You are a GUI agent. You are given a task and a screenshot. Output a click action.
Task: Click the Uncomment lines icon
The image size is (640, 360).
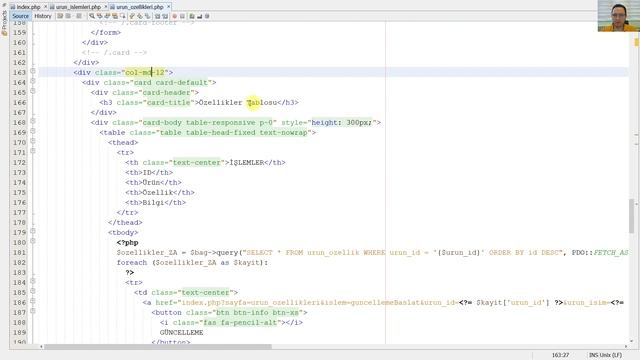[199, 16]
